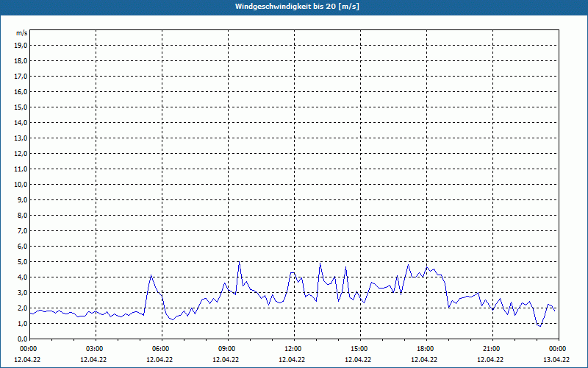Click the 12.04.22 date under 18:00
Viewport: 588px width, 368px height.
(x=424, y=359)
